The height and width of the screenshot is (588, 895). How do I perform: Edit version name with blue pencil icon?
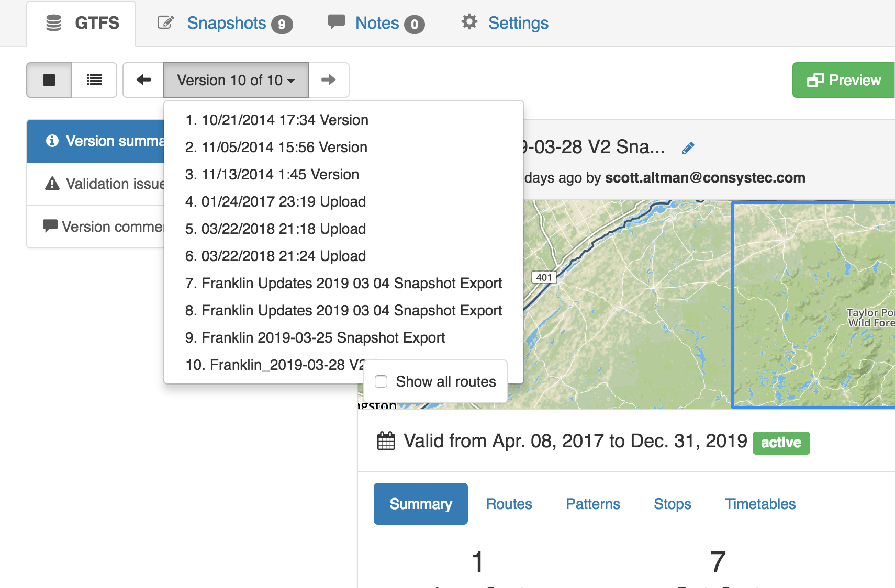688,149
